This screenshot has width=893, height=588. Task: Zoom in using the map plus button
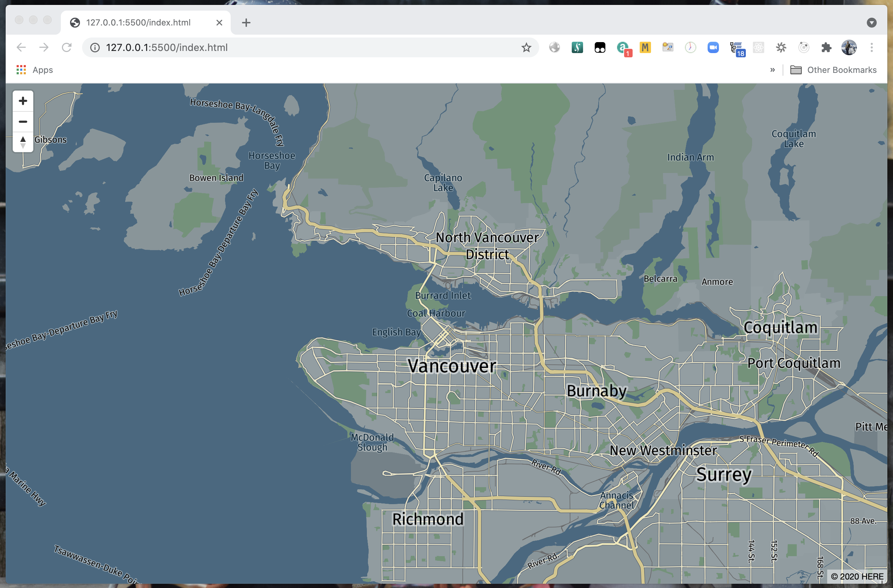[x=23, y=100]
